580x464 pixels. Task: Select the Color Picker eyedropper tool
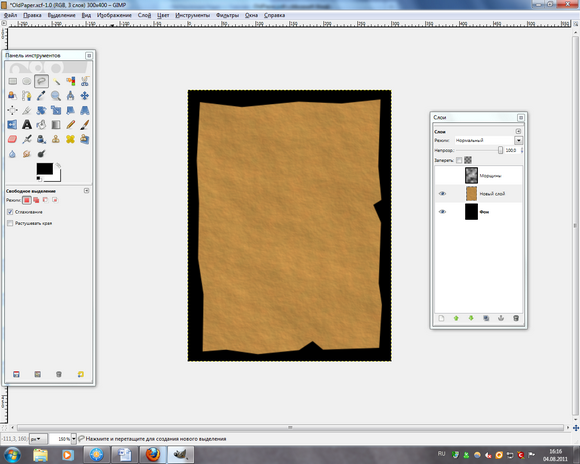[x=41, y=96]
